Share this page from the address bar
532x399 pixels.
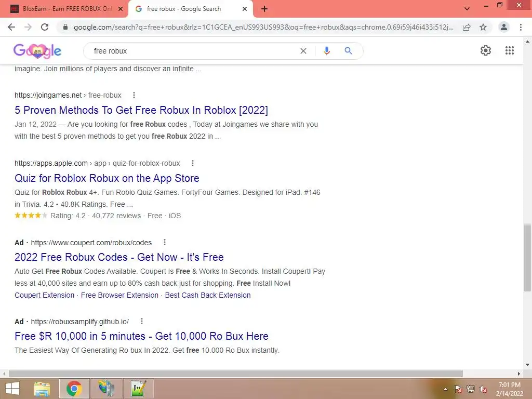pyautogui.click(x=467, y=27)
